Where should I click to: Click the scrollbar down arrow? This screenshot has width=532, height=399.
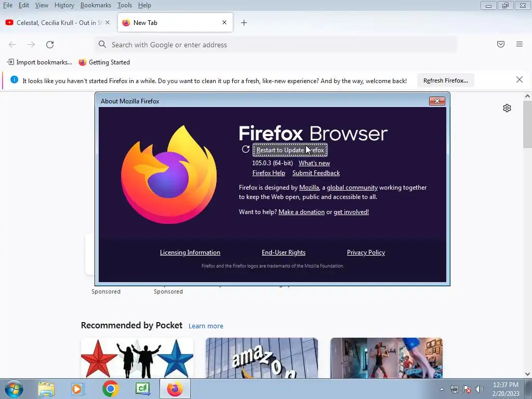527,374
